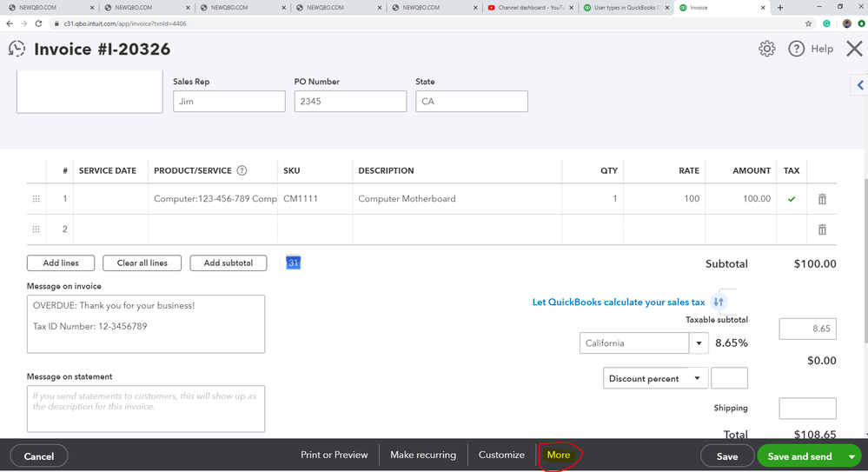Click the Clear all lines button
The image size is (868, 472).
pos(142,263)
